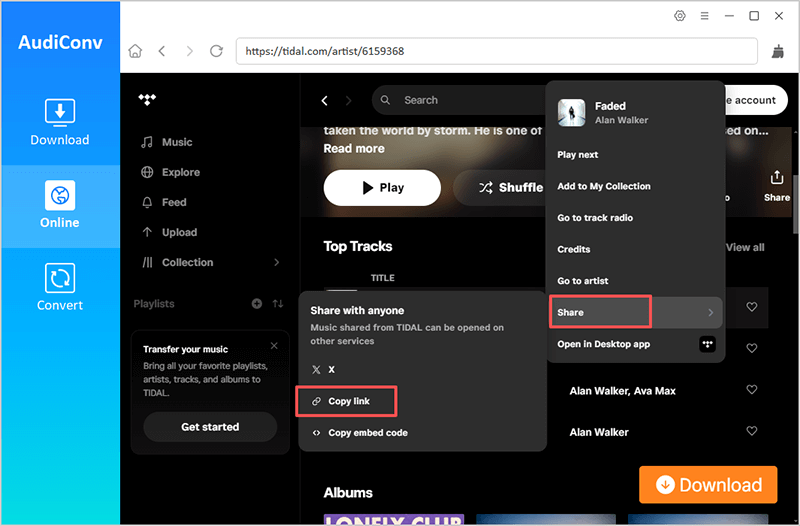The height and width of the screenshot is (526, 800).
Task: Favorite the first top track heart
Action: point(752,307)
